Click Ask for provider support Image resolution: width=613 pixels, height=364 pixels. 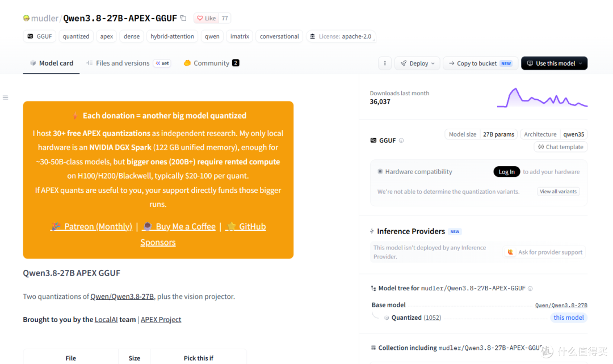tap(545, 252)
